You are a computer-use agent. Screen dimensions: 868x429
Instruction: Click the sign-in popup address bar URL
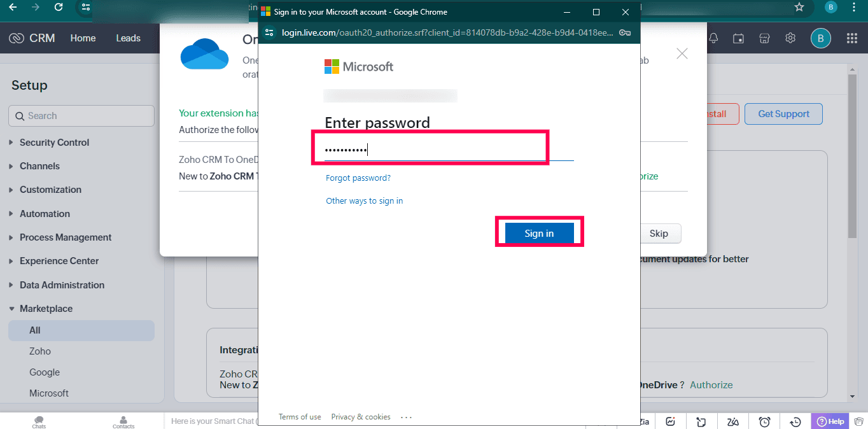[x=447, y=32]
